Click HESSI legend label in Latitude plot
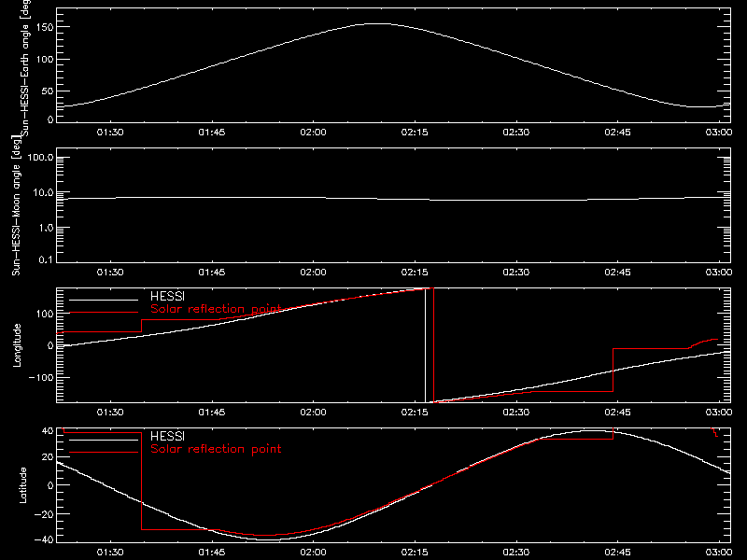The width and height of the screenshot is (747, 560). 167,436
